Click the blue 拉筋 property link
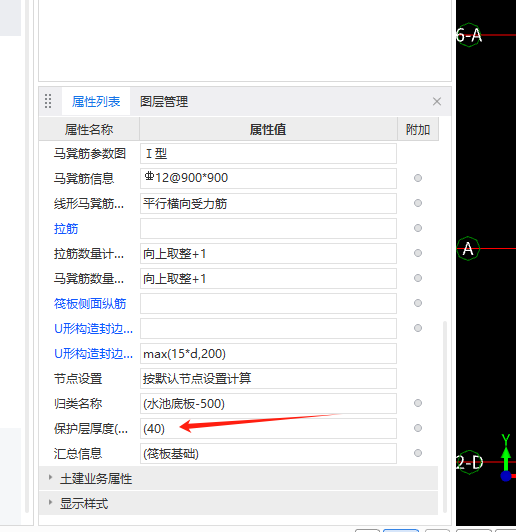516x532 pixels. [66, 228]
